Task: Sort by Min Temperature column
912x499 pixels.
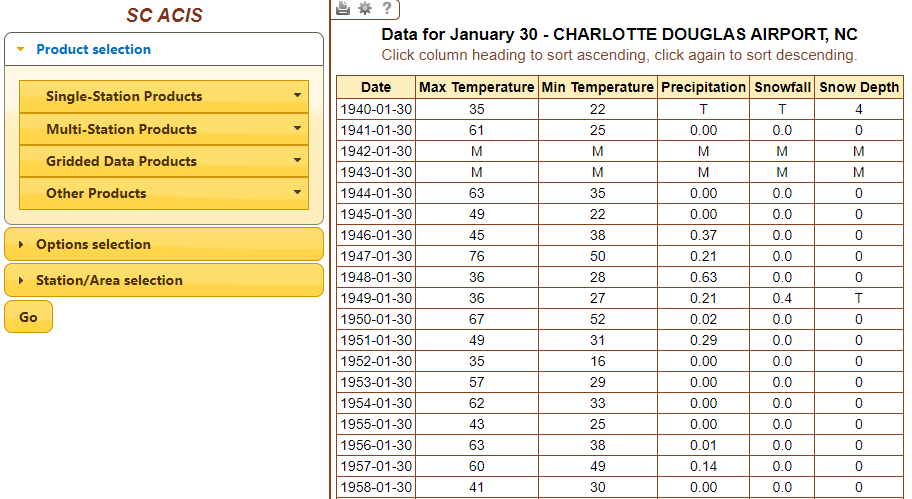Action: point(597,87)
